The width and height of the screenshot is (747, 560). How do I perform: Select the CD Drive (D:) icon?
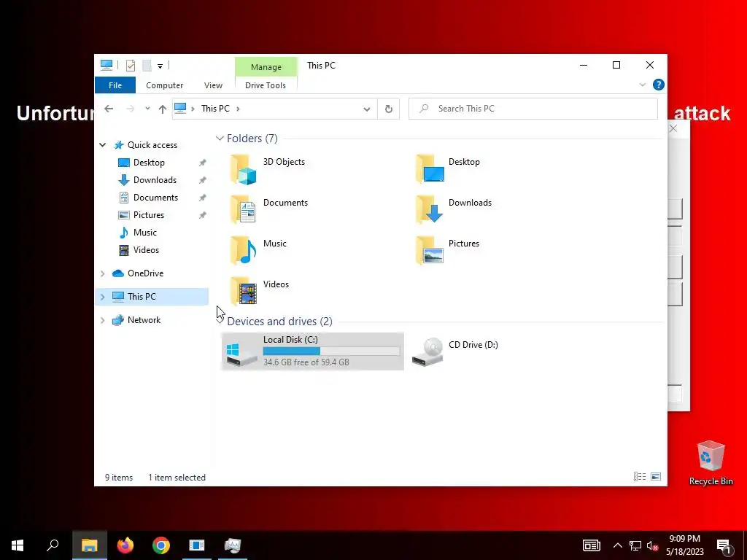[x=427, y=351]
